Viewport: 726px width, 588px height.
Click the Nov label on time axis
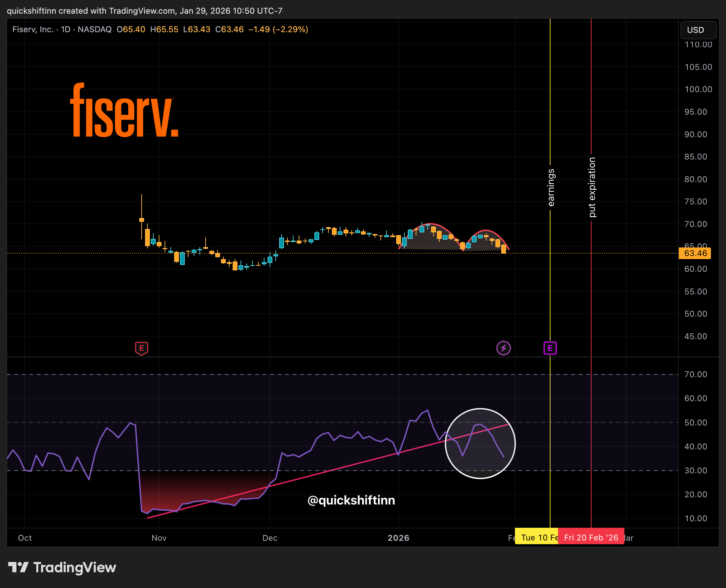pyautogui.click(x=159, y=538)
